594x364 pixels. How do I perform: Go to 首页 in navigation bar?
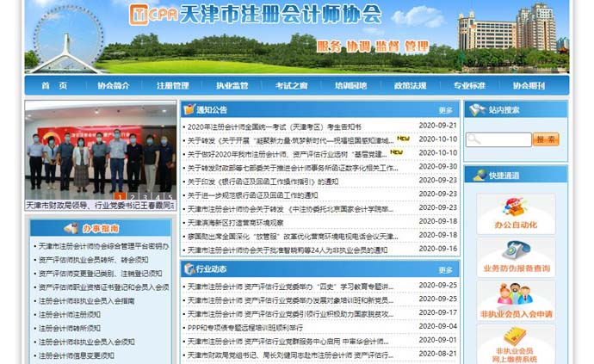tap(54, 85)
